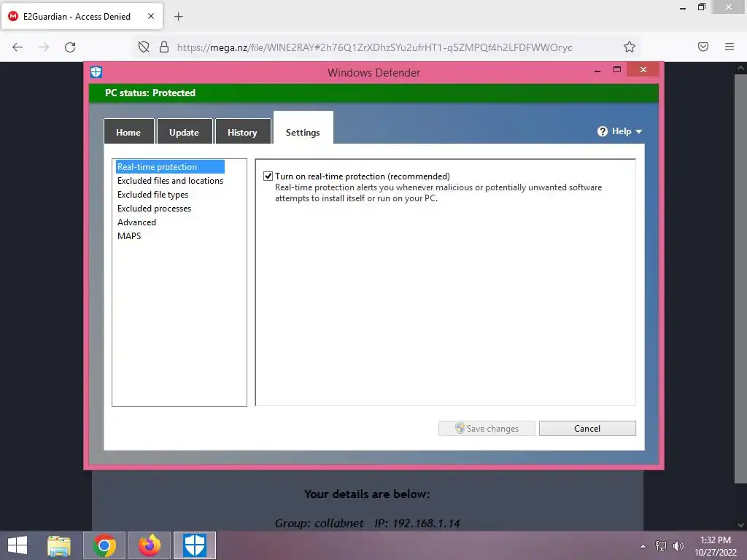Open MAPS settings category

(129, 236)
